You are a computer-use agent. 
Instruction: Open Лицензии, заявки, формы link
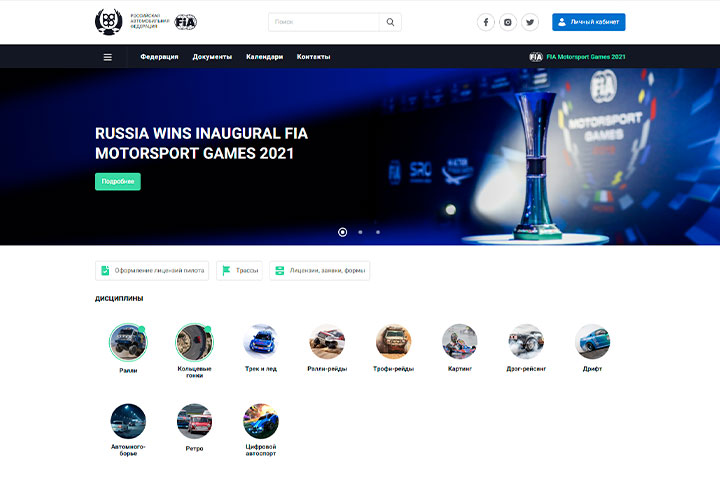(x=320, y=271)
